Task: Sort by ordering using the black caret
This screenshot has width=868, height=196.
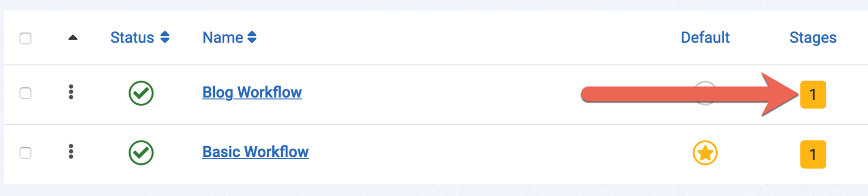Action: click(73, 37)
